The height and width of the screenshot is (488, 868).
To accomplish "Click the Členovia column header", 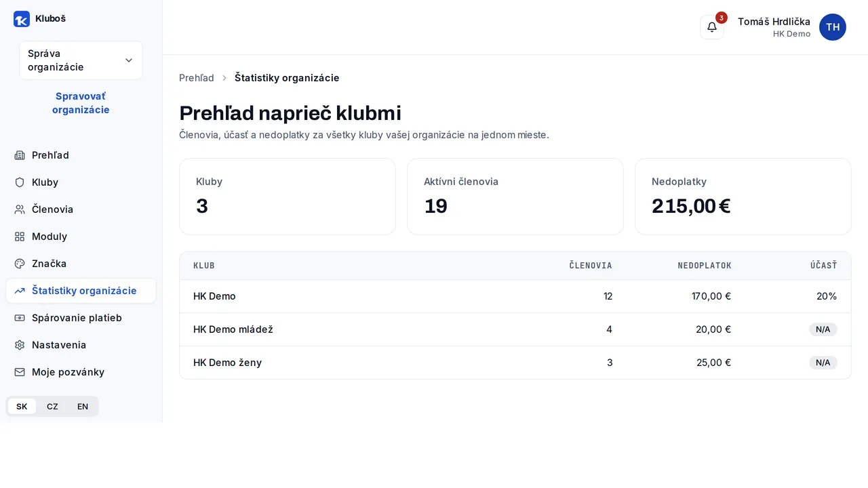I will point(591,266).
